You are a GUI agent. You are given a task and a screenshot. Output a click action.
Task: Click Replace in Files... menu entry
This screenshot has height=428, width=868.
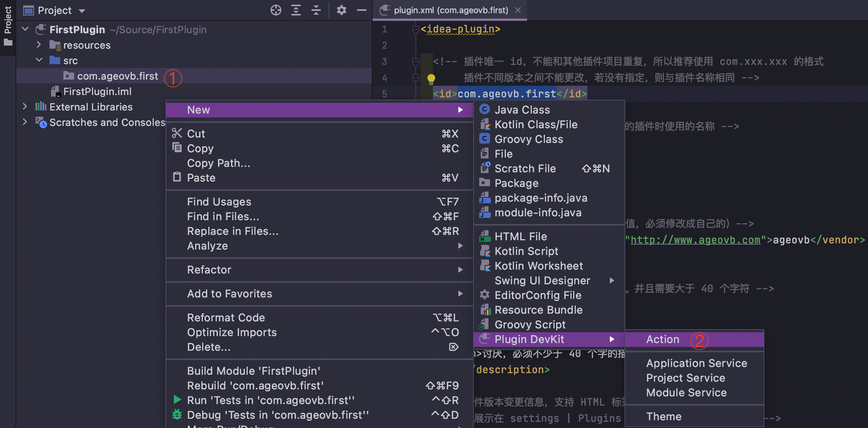pyautogui.click(x=320, y=231)
